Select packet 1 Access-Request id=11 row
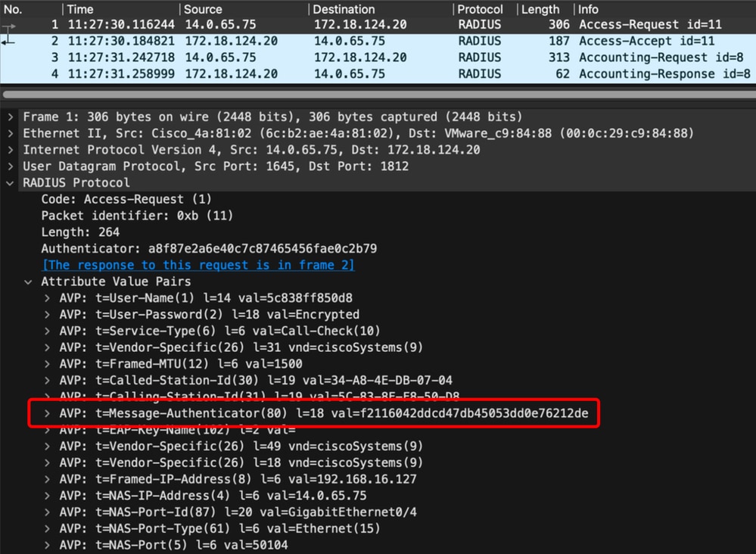The image size is (756, 554). (x=378, y=24)
